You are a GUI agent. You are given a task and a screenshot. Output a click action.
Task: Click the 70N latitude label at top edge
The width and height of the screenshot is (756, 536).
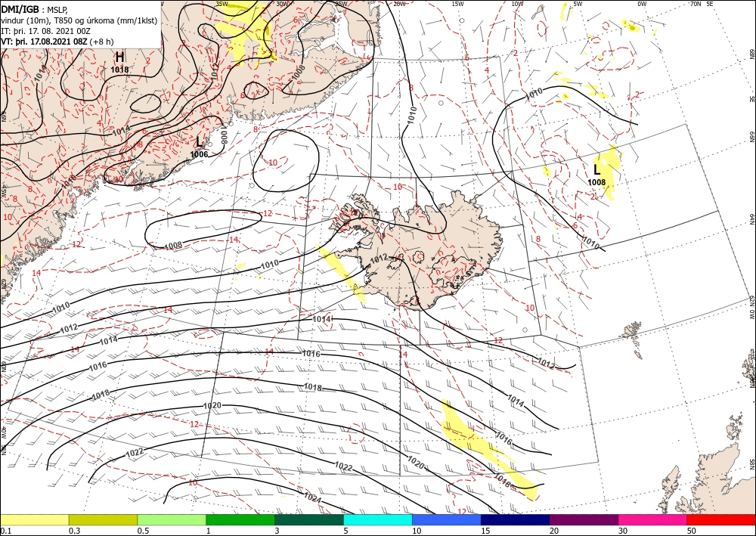[x=696, y=4]
